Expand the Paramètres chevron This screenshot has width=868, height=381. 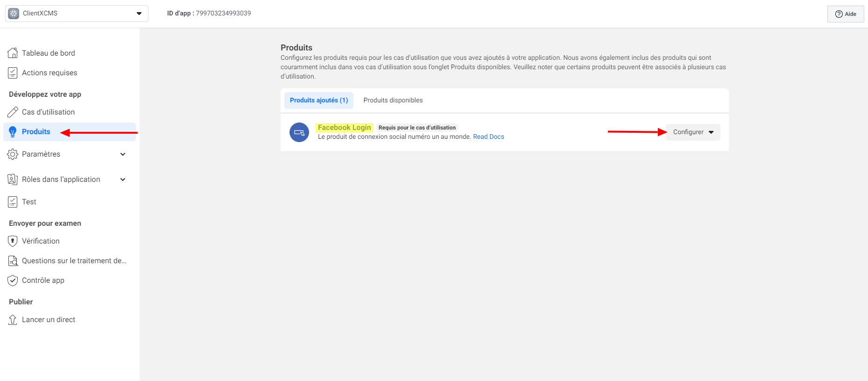(x=123, y=154)
